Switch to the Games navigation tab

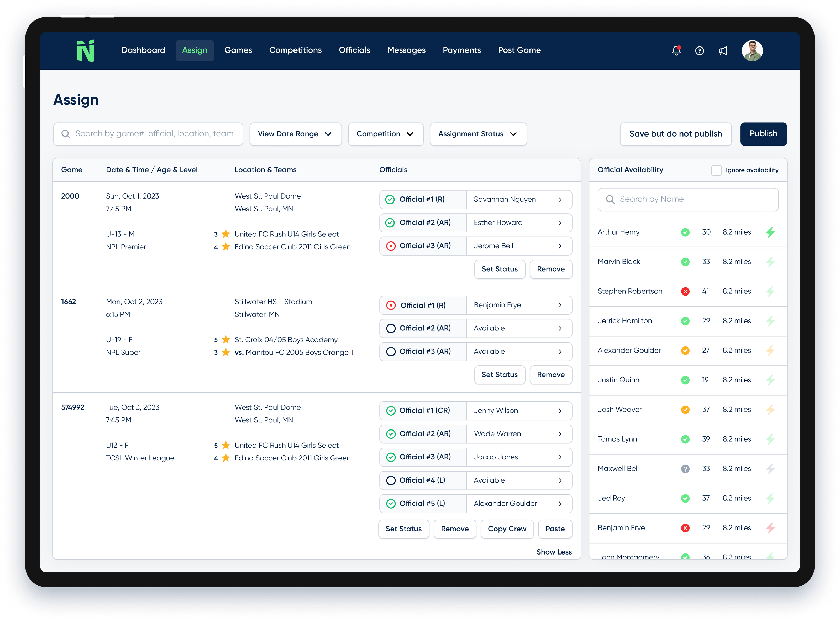pos(238,50)
